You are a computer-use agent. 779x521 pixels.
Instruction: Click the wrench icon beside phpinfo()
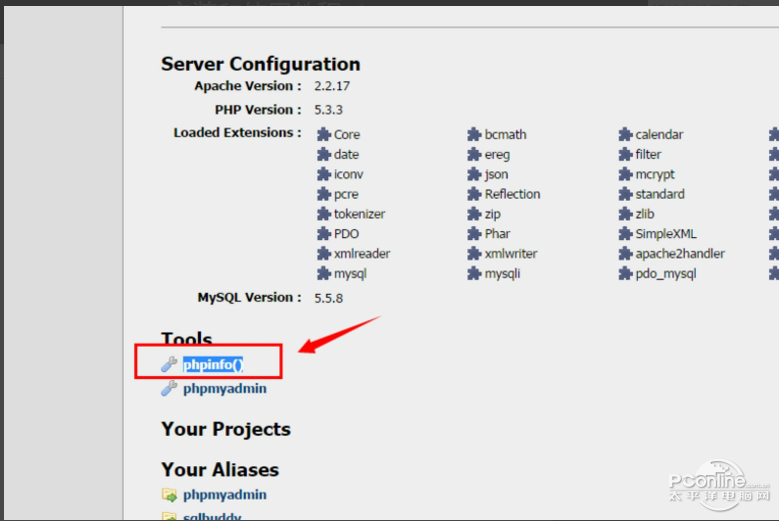point(169,364)
